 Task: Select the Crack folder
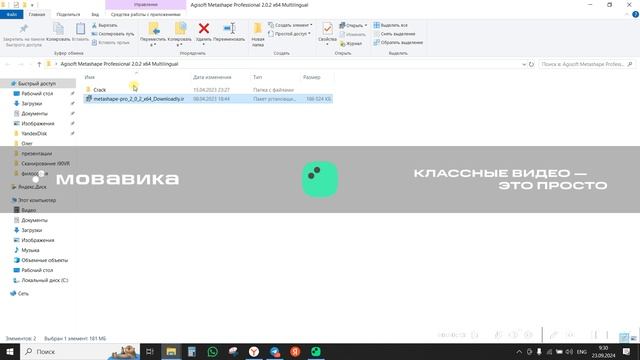99,90
